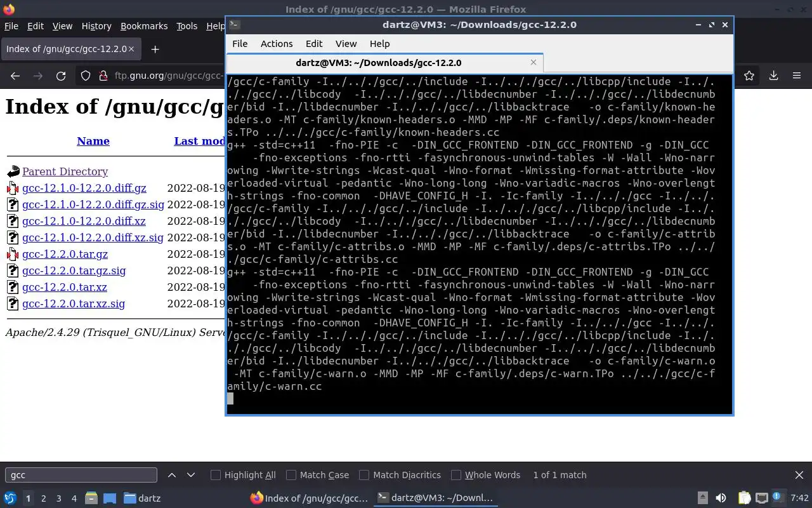This screenshot has height=508, width=812.
Task: Open terminal Edit menu
Action: (x=314, y=44)
